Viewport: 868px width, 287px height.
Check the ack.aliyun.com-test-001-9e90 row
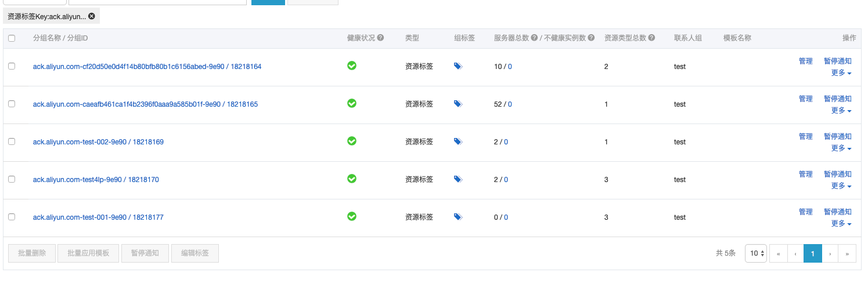tap(12, 217)
